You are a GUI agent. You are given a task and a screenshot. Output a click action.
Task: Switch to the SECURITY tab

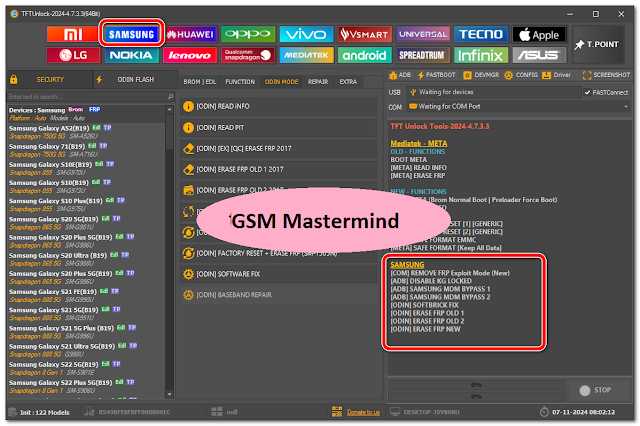click(x=50, y=80)
